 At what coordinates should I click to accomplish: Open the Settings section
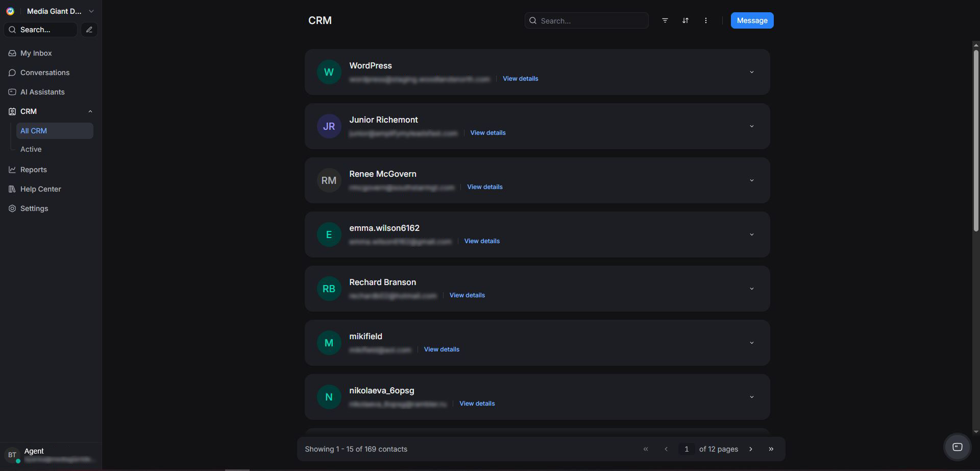(x=34, y=208)
